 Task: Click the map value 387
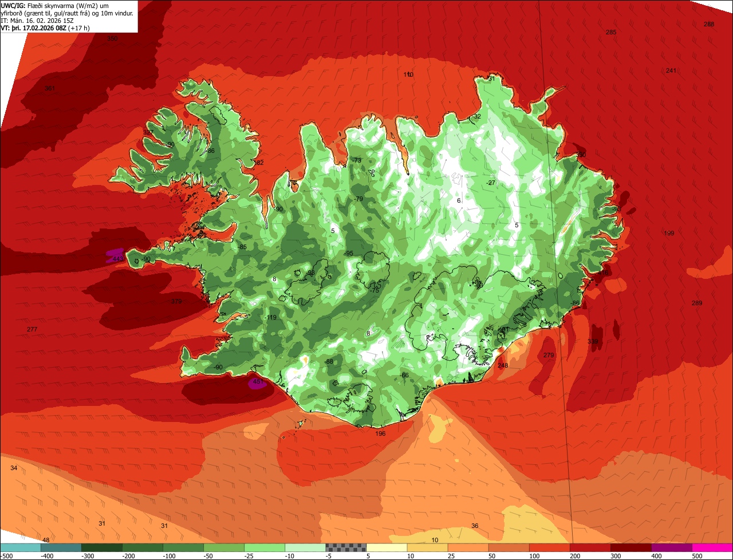click(148, 132)
